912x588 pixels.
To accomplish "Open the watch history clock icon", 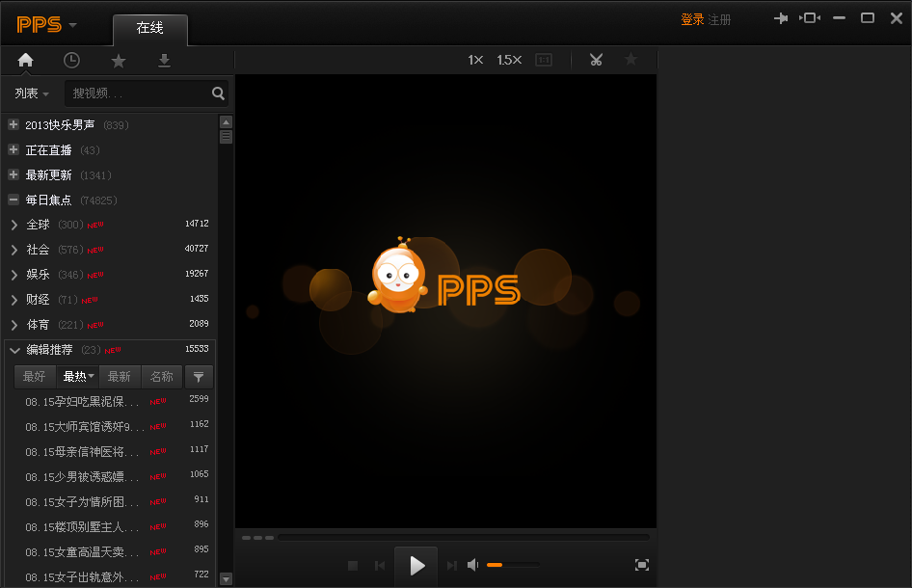I will click(x=71, y=60).
